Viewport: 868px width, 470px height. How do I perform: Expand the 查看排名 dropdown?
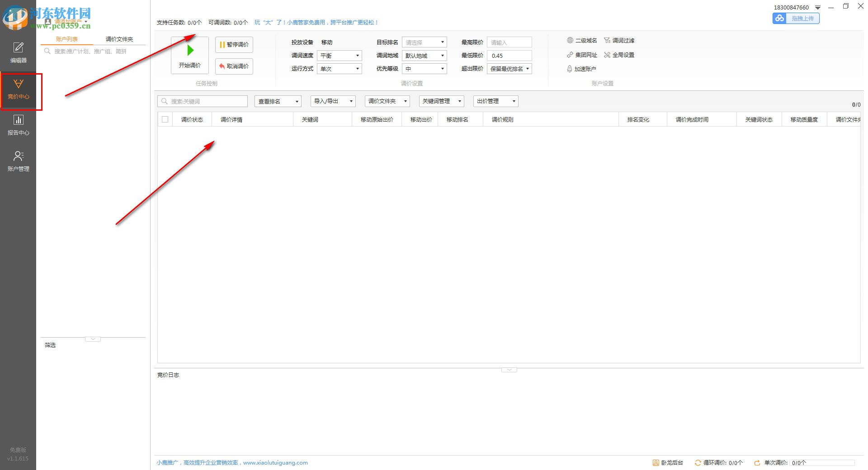click(278, 101)
